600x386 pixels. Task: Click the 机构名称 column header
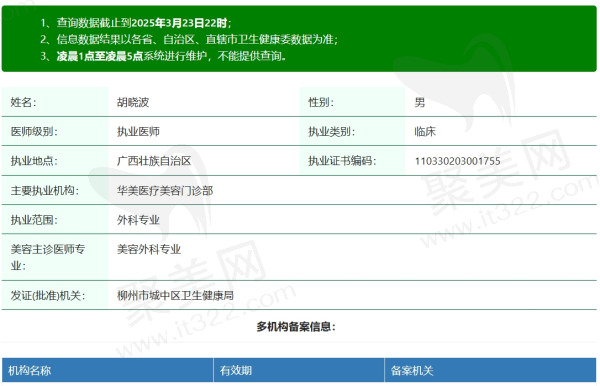pyautogui.click(x=108, y=370)
